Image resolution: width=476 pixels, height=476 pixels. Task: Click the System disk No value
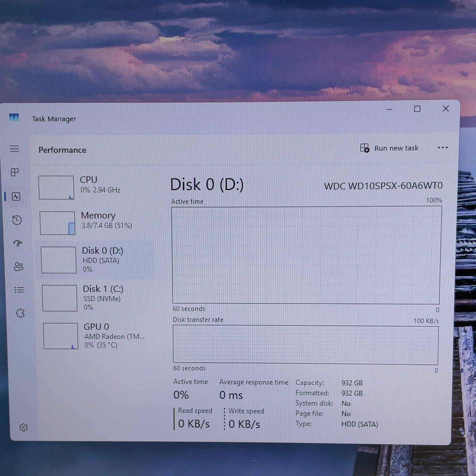coord(346,403)
